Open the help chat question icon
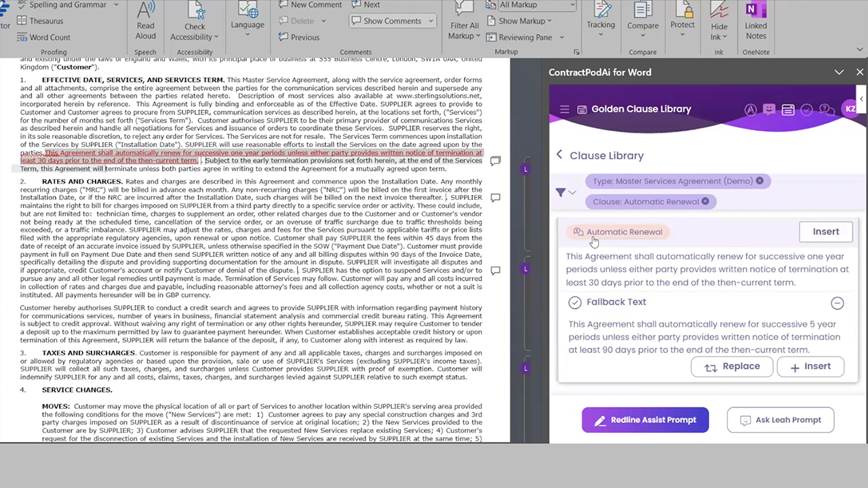The width and height of the screenshot is (868, 488). [826, 109]
